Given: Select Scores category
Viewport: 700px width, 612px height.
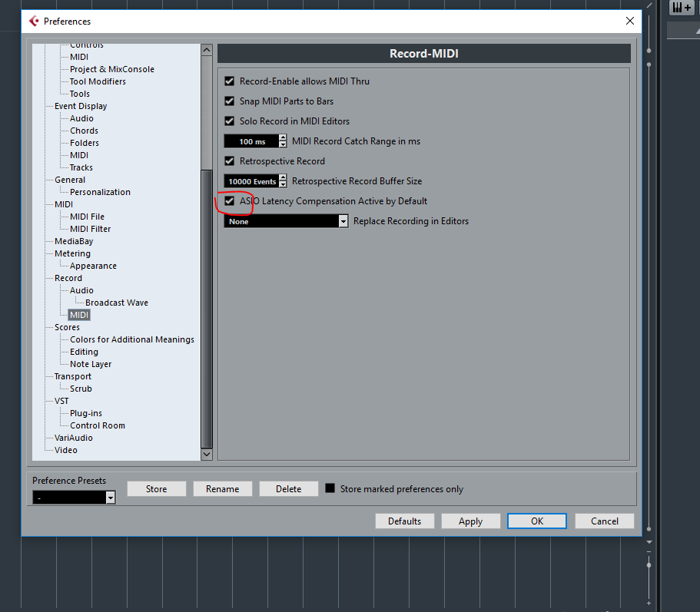Looking at the screenshot, I should coord(67,327).
